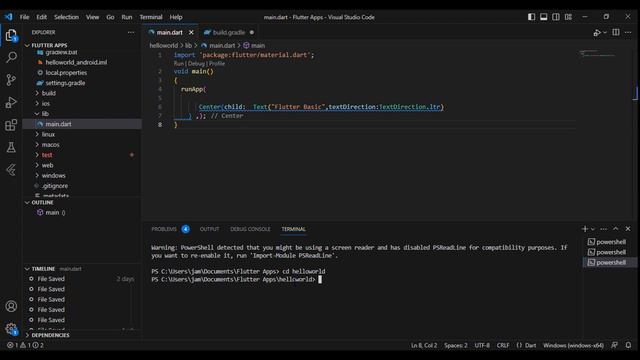This screenshot has width=640, height=360.
Task: Maximize the panel with the chevron up
Action: click(616, 229)
